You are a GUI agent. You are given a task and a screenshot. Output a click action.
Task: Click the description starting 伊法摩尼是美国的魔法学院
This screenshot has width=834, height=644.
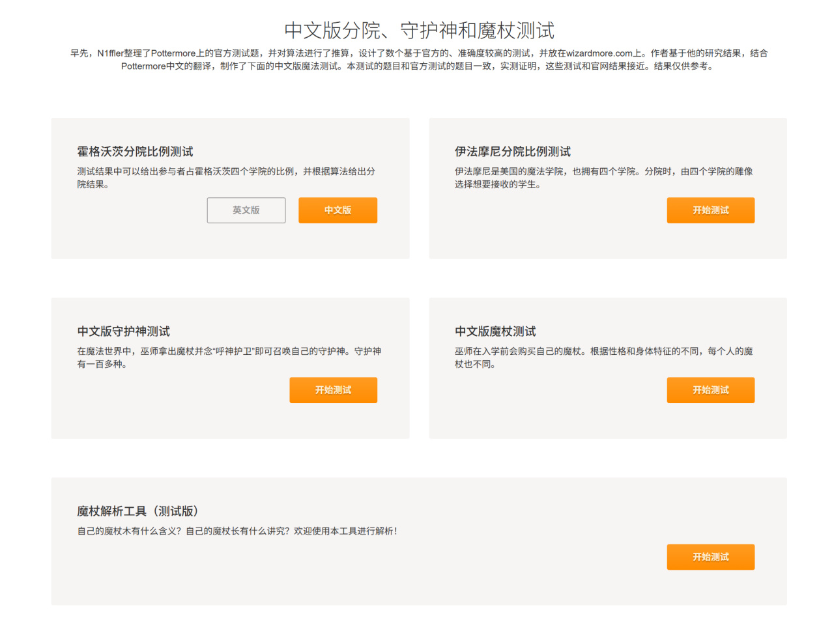pyautogui.click(x=604, y=178)
